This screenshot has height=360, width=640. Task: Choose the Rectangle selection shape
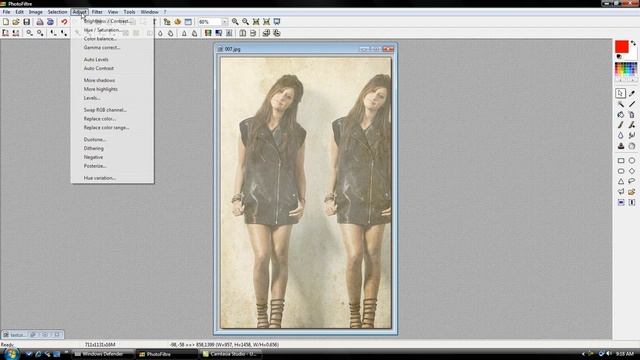pyautogui.click(x=620, y=160)
